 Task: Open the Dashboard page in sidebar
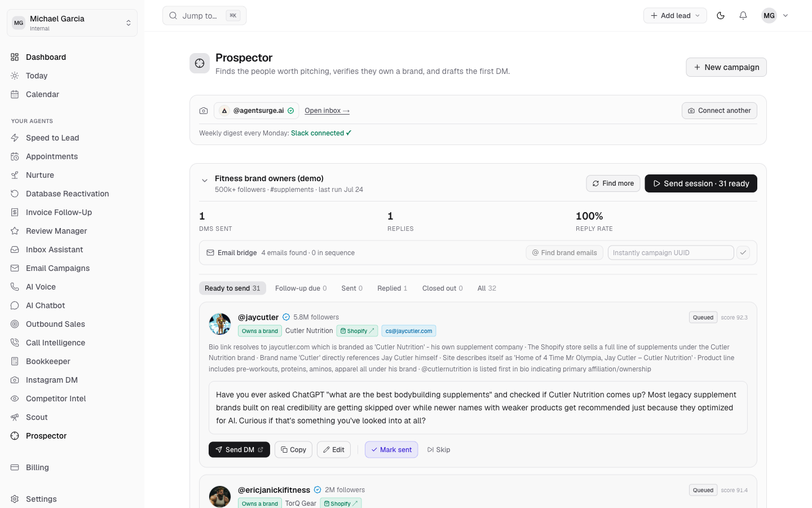point(72,57)
